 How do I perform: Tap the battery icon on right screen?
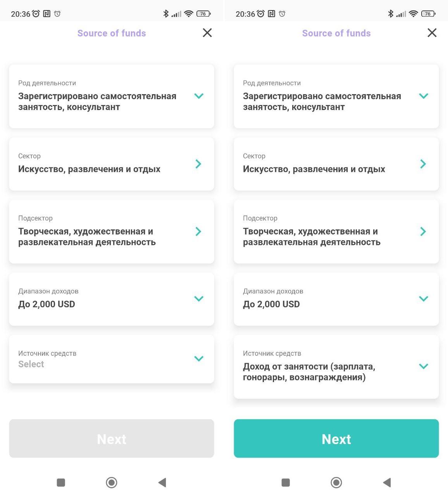click(x=428, y=14)
